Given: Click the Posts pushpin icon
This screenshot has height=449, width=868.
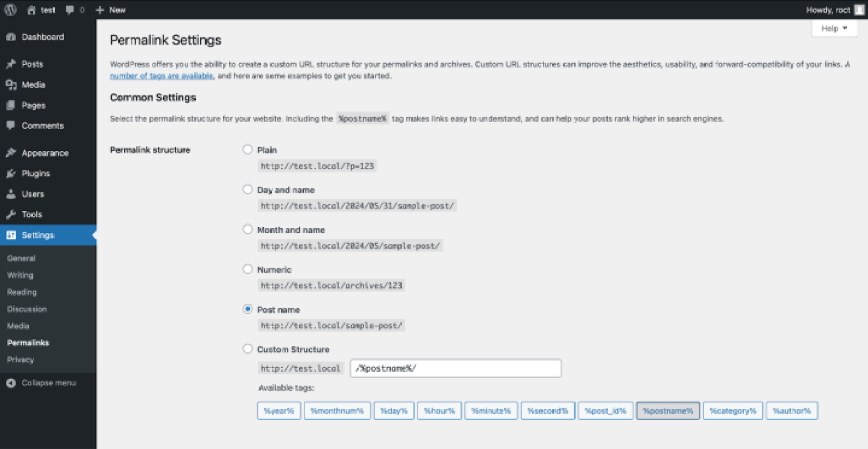Looking at the screenshot, I should [x=11, y=64].
